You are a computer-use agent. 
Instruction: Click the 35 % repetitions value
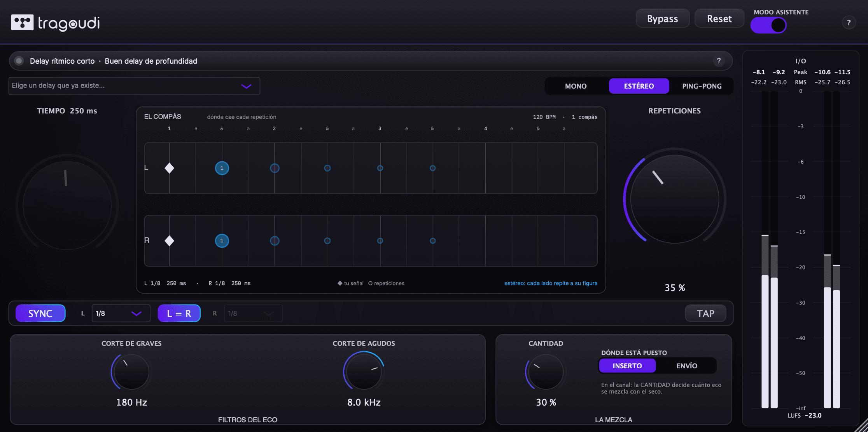coord(675,288)
